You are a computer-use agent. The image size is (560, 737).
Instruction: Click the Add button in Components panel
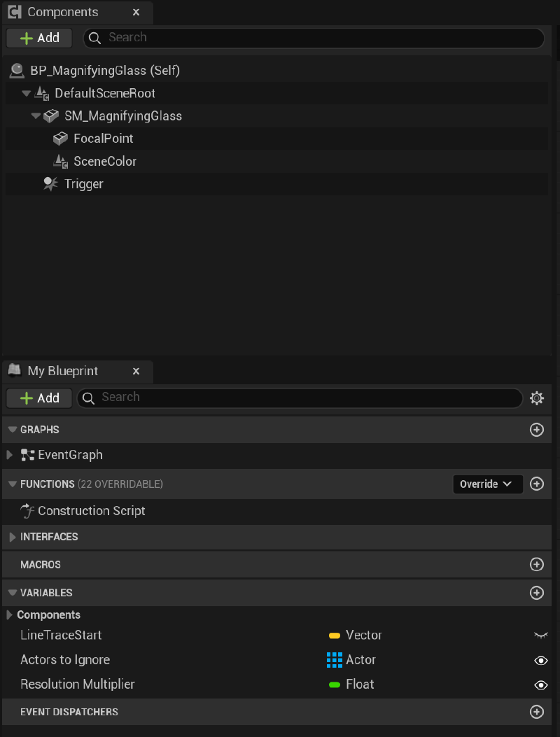click(x=39, y=38)
